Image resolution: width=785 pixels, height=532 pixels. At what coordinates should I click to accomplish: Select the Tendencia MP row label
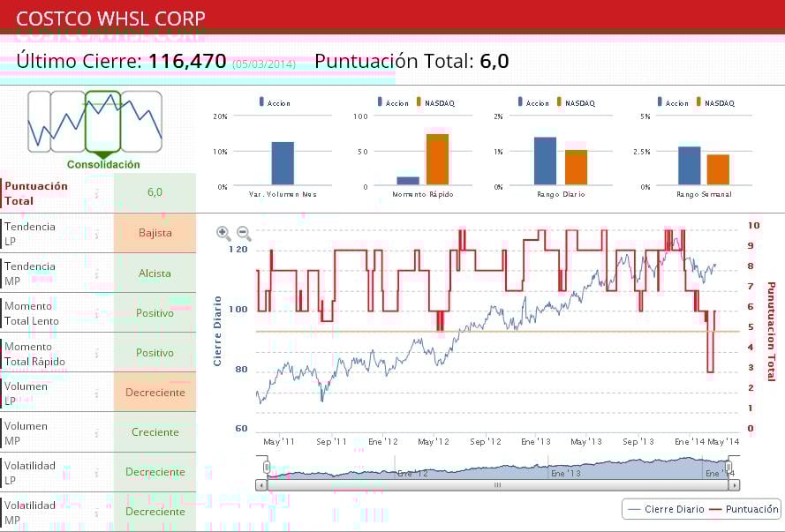coord(29,273)
